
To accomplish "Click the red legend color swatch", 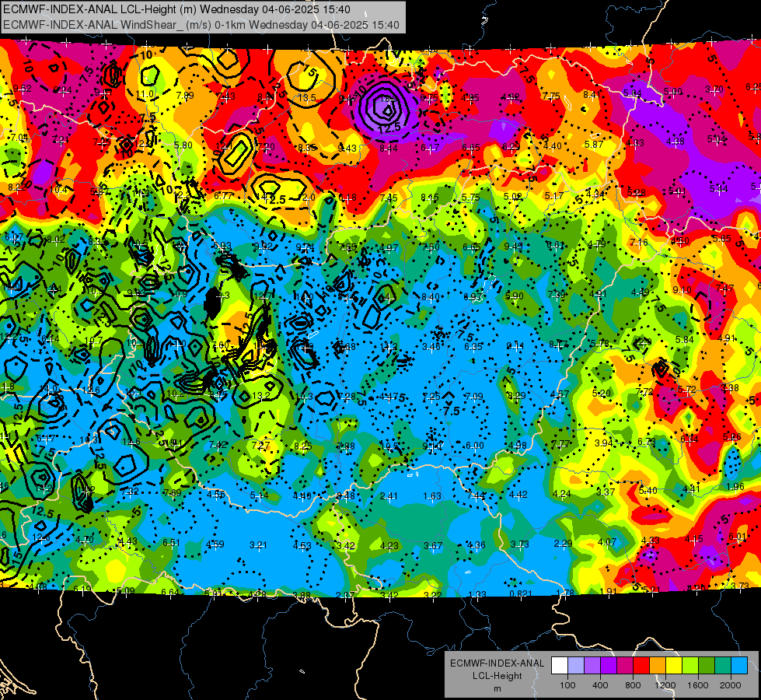I will (x=641, y=666).
